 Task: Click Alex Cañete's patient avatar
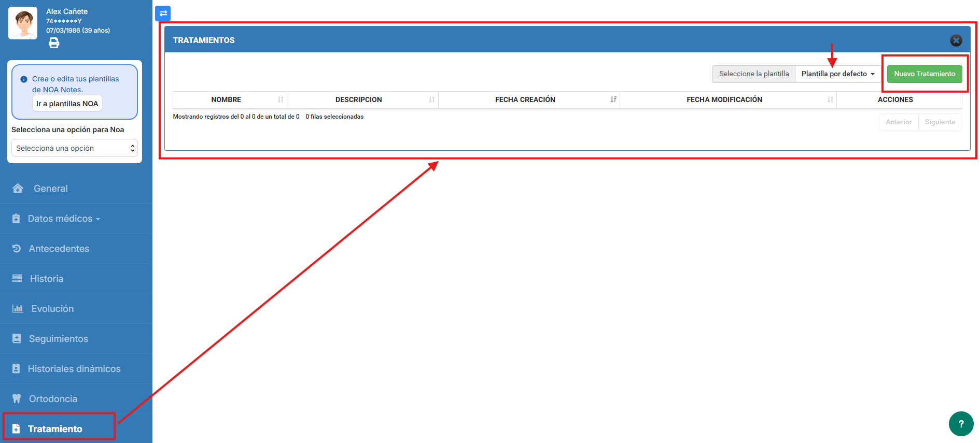click(x=23, y=23)
